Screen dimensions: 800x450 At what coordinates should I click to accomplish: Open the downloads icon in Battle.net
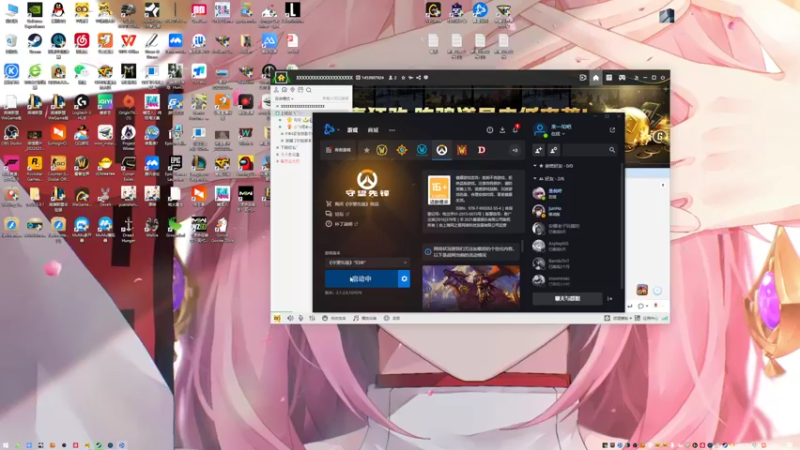(x=503, y=130)
